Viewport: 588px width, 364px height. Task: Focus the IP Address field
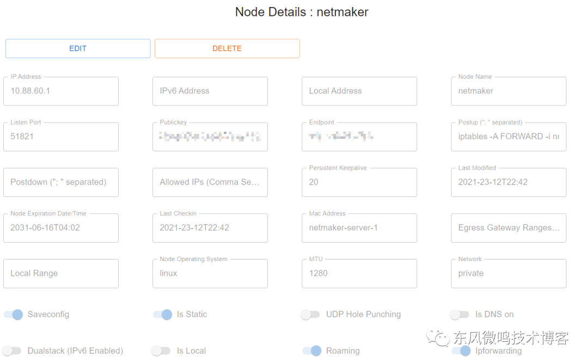click(x=61, y=91)
